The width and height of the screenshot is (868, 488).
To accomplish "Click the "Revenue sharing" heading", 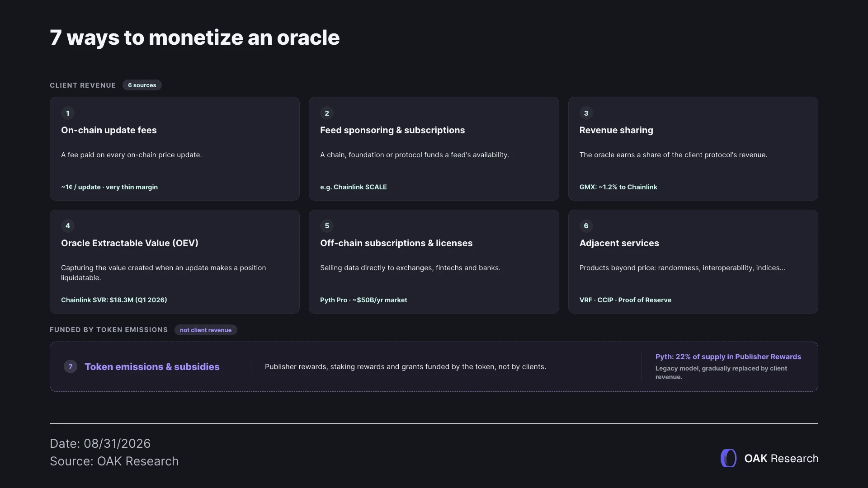I will tap(616, 130).
